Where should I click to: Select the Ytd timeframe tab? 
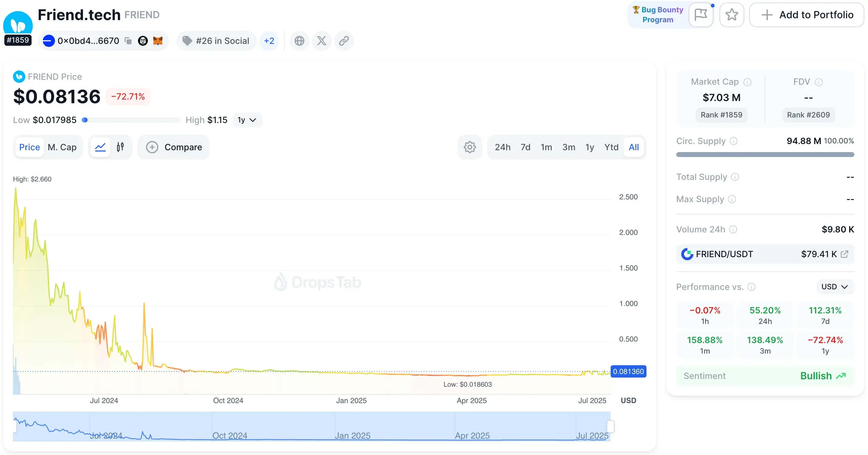(x=611, y=147)
